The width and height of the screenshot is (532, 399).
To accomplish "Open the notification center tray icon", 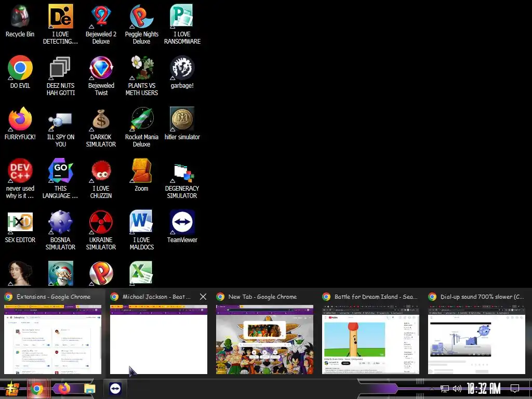I will tap(515, 389).
